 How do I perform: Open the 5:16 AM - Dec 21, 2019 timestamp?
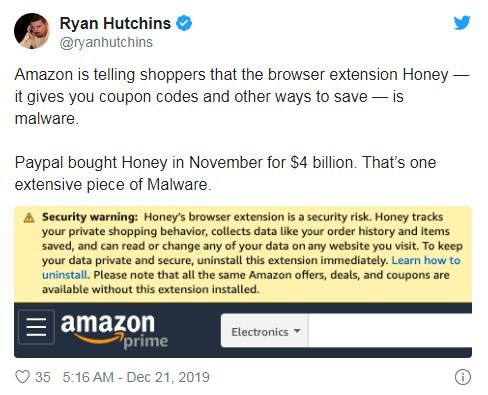[x=136, y=377]
